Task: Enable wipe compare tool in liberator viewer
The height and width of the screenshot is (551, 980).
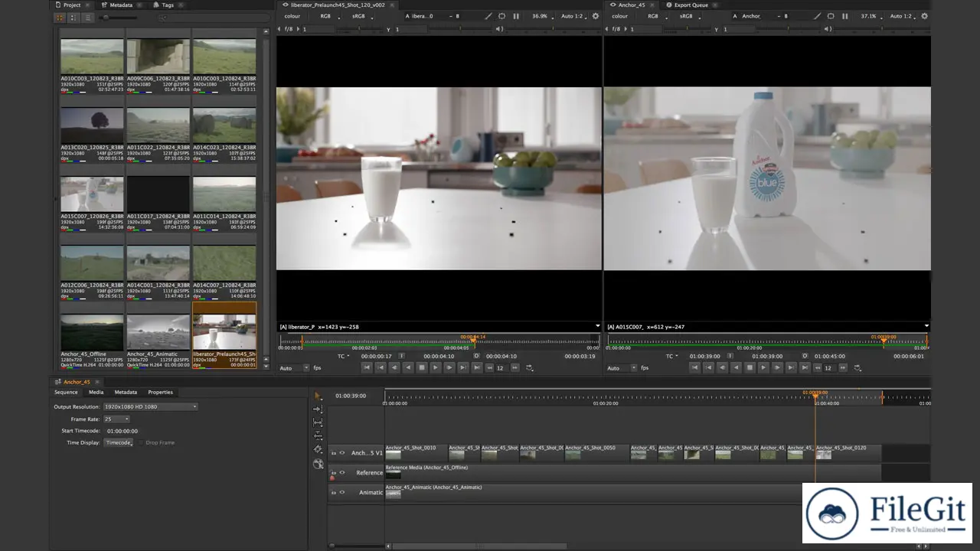Action: tap(489, 16)
